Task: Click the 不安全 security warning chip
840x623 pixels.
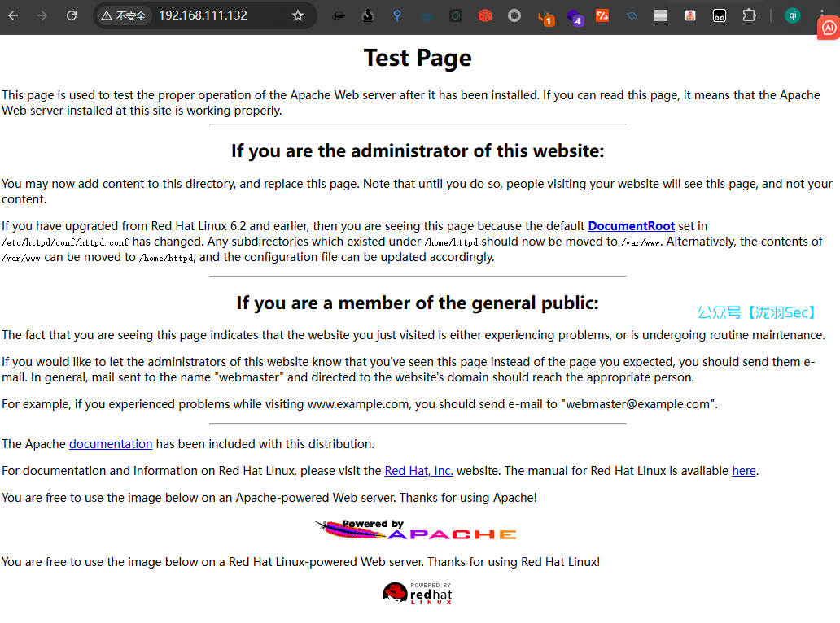Action: pyautogui.click(x=124, y=15)
